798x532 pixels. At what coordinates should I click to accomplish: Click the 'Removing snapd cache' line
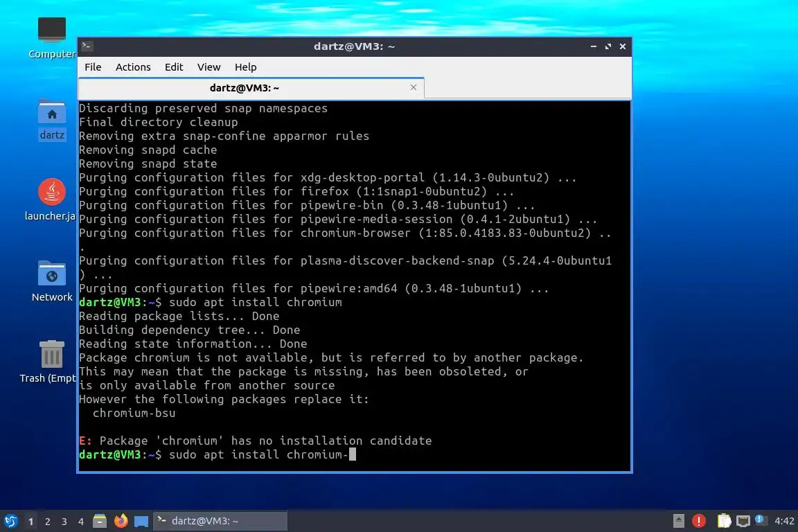[148, 150]
